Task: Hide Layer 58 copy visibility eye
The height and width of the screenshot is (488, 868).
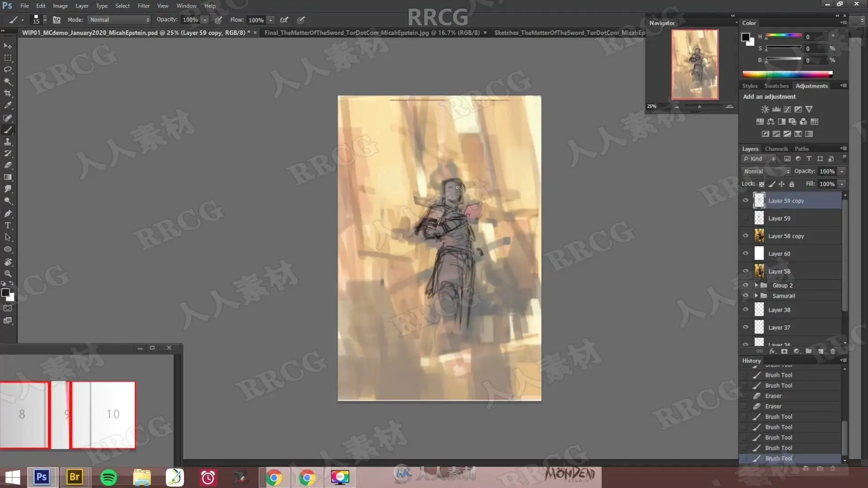Action: [x=745, y=236]
